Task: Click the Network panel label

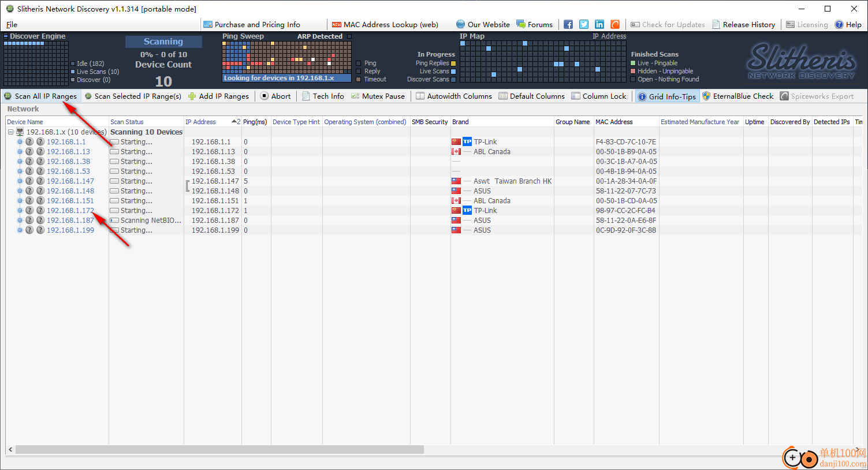Action: [23, 109]
